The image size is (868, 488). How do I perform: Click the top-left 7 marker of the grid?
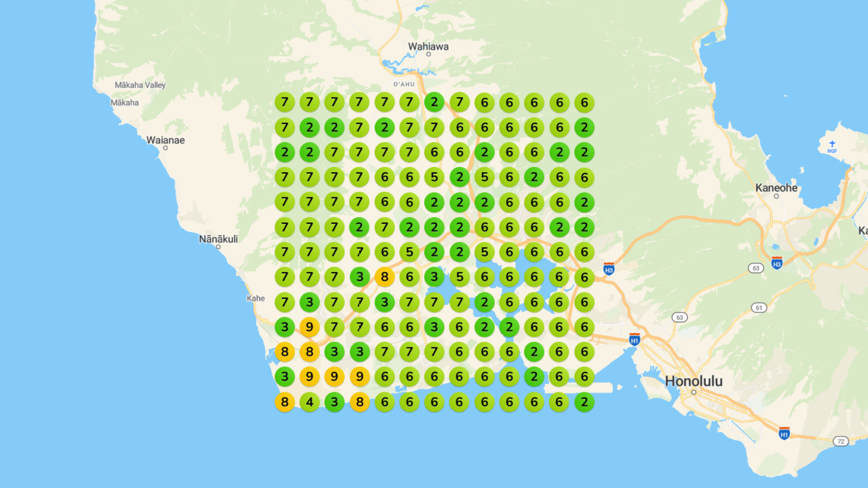click(x=285, y=103)
